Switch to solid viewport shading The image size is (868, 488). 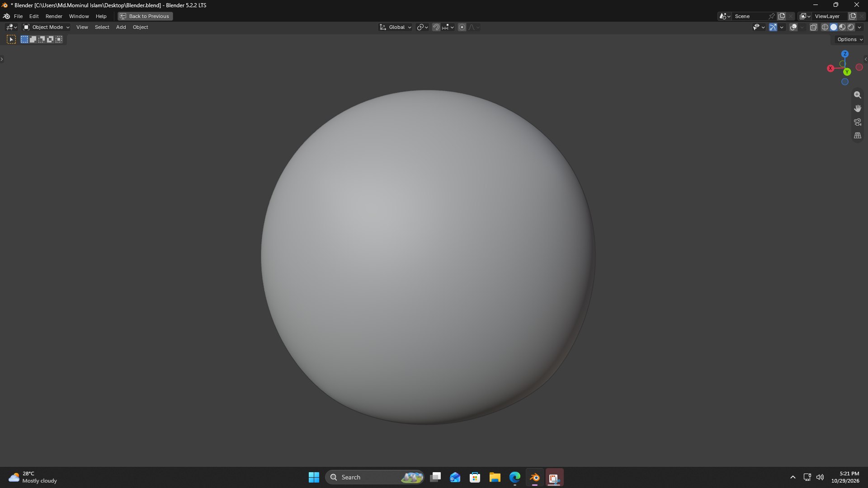[834, 28]
